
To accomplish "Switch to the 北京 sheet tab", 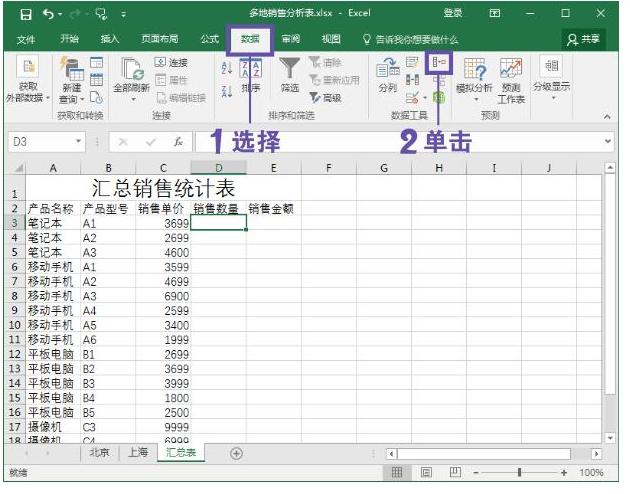I will [x=99, y=453].
